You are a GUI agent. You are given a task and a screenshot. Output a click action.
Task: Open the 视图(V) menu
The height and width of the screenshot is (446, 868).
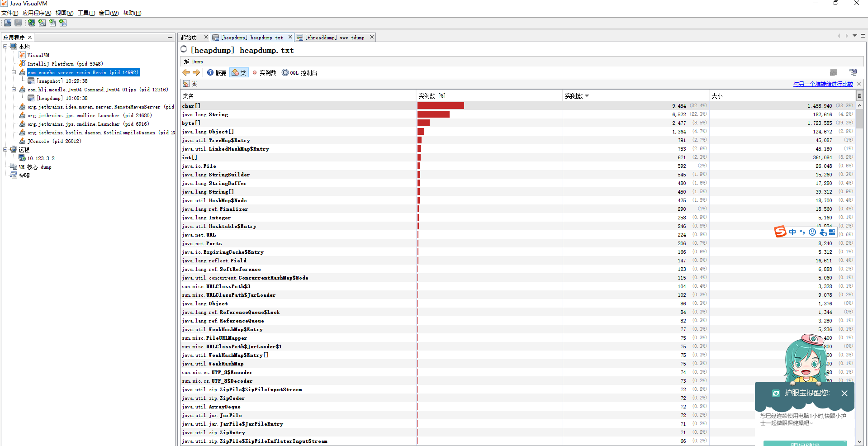tap(64, 13)
